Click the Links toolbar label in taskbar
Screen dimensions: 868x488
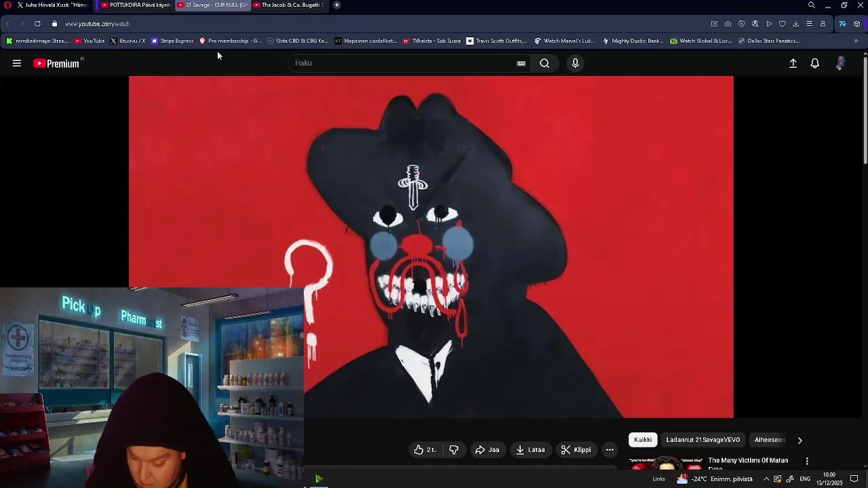[658, 479]
